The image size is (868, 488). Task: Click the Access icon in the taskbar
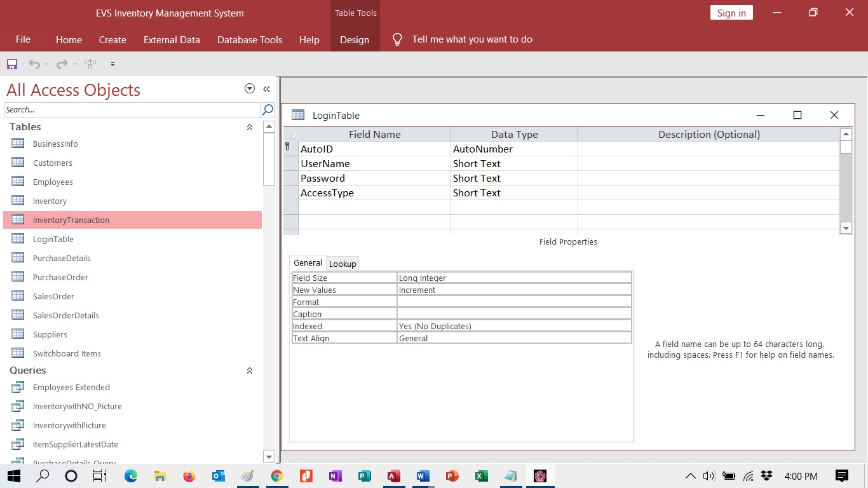(x=393, y=476)
